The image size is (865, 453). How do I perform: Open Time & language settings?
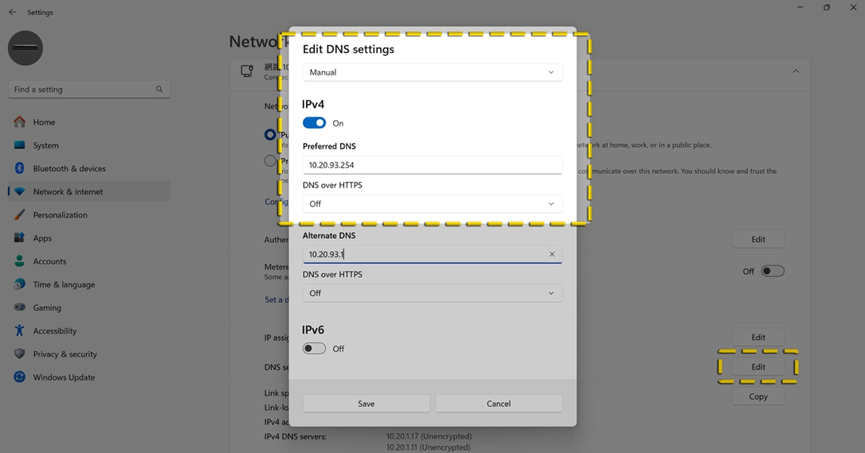click(x=64, y=284)
